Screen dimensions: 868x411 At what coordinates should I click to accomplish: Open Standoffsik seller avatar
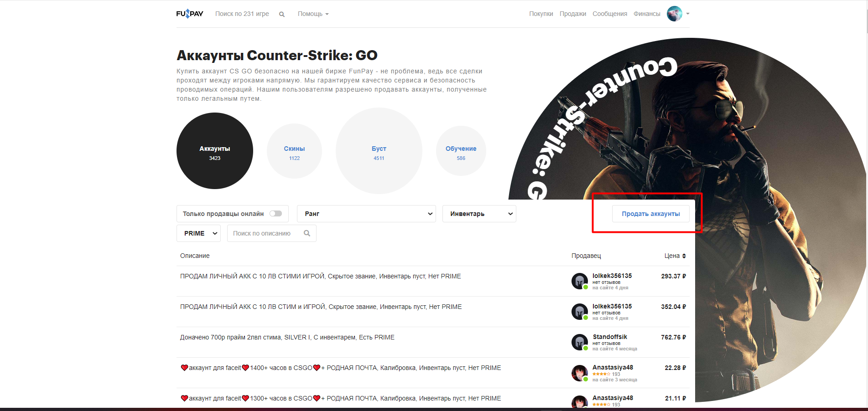pos(579,342)
